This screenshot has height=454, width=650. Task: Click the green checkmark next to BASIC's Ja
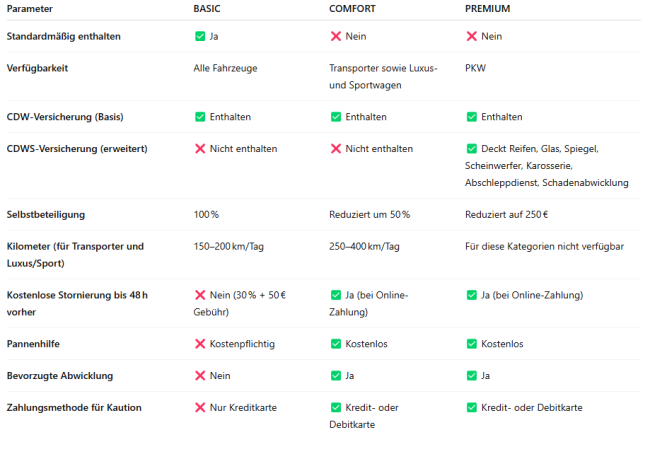click(200, 36)
